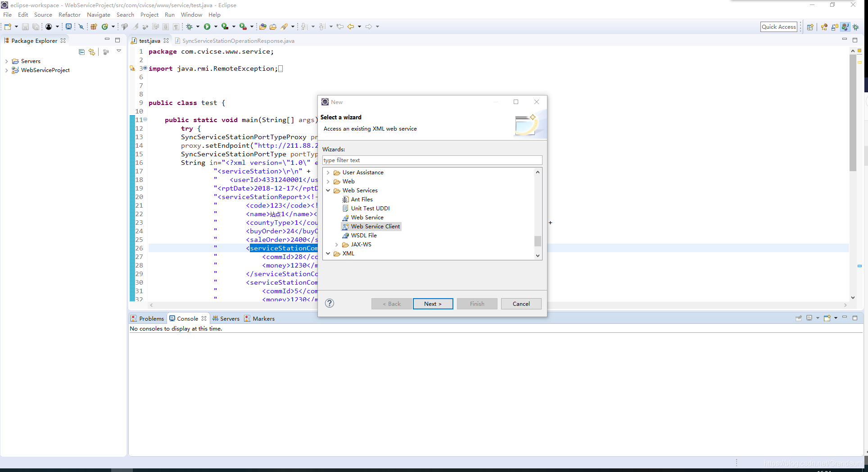
Task: Click the editor vertical scrollbar thumb
Action: pyautogui.click(x=853, y=113)
